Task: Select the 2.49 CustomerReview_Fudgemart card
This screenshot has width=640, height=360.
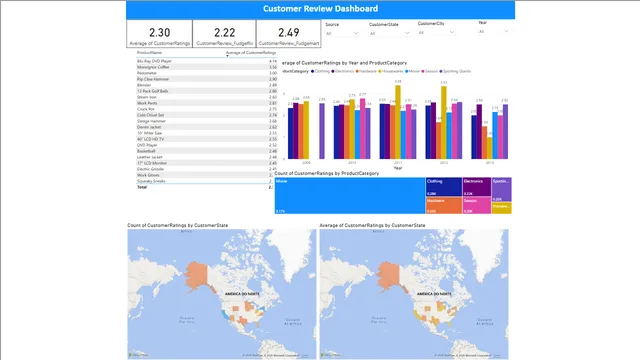Action: coord(289,34)
